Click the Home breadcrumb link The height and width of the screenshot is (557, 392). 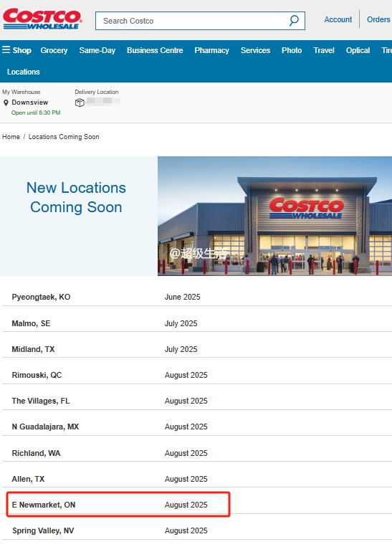[x=11, y=137]
